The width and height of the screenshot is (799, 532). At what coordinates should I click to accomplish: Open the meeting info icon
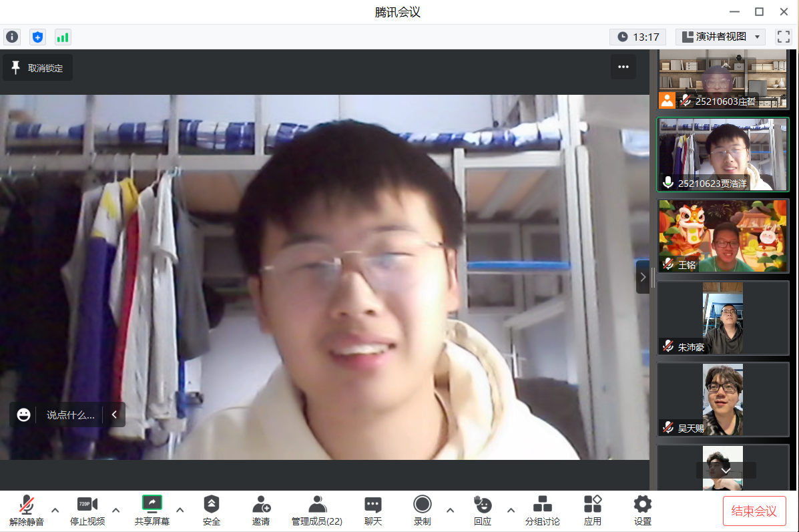click(x=12, y=37)
